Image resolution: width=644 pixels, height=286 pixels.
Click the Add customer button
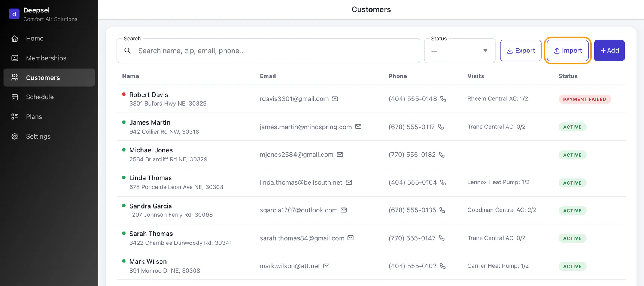click(609, 51)
